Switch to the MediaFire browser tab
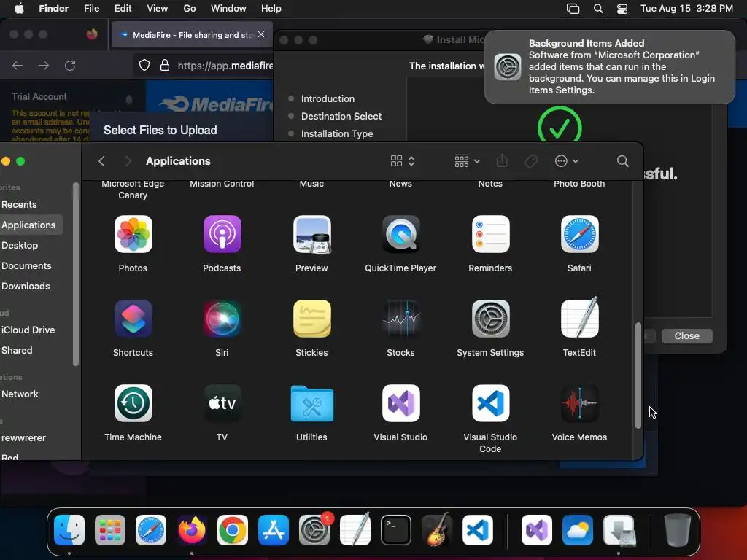Viewport: 747px width, 560px height. point(192,35)
